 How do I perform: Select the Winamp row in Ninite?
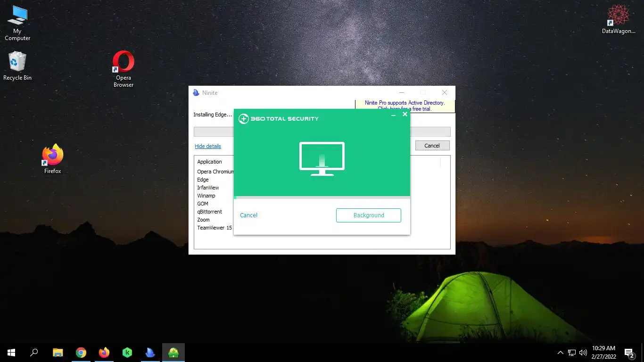click(x=206, y=196)
